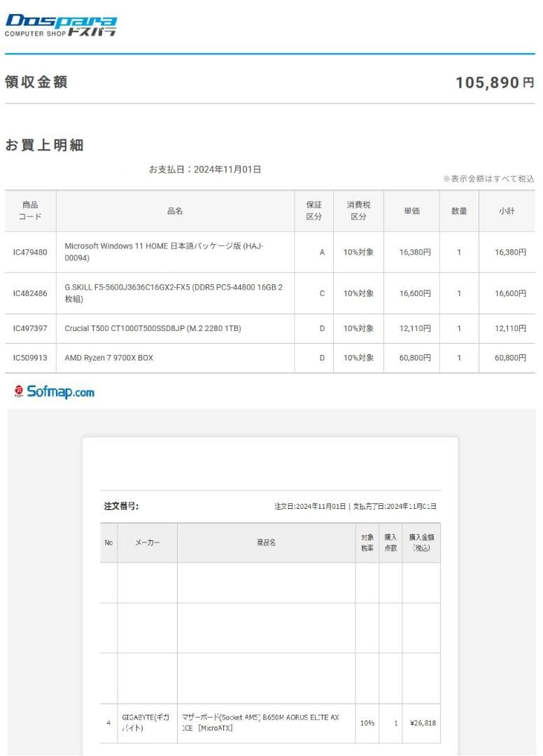543x756 pixels.
Task: Click the 品名 column header
Action: 175,211
